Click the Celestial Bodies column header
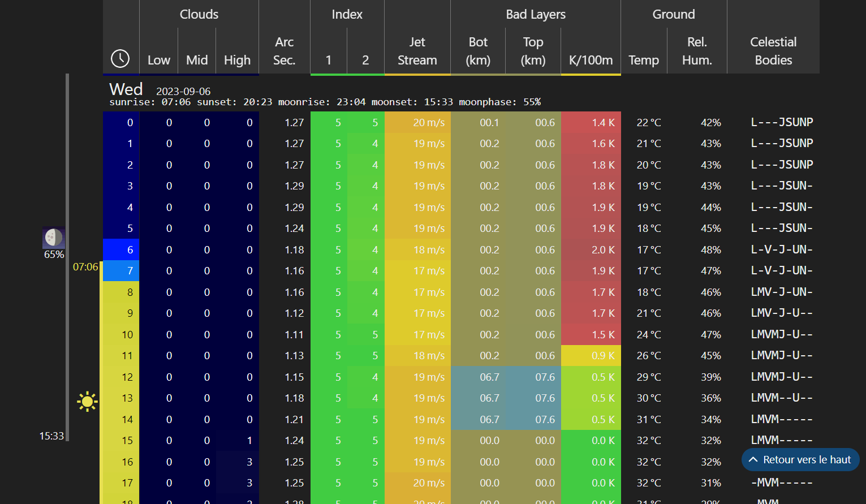866x504 pixels. point(773,51)
